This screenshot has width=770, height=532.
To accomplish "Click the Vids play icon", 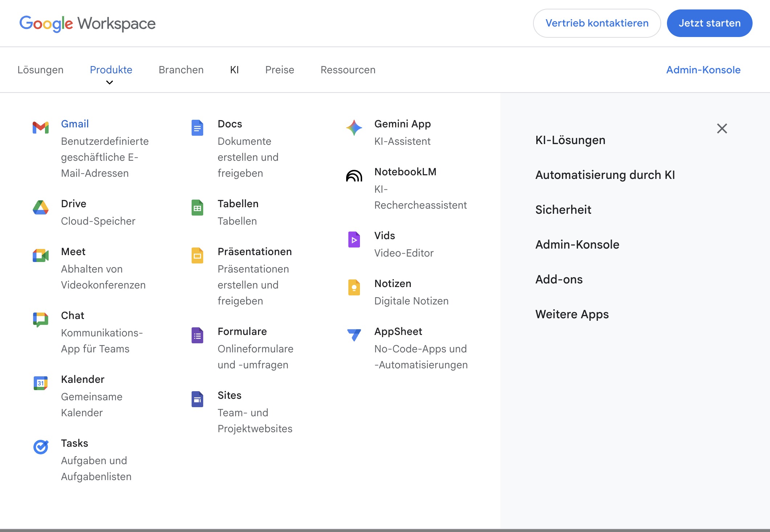I will (x=354, y=240).
